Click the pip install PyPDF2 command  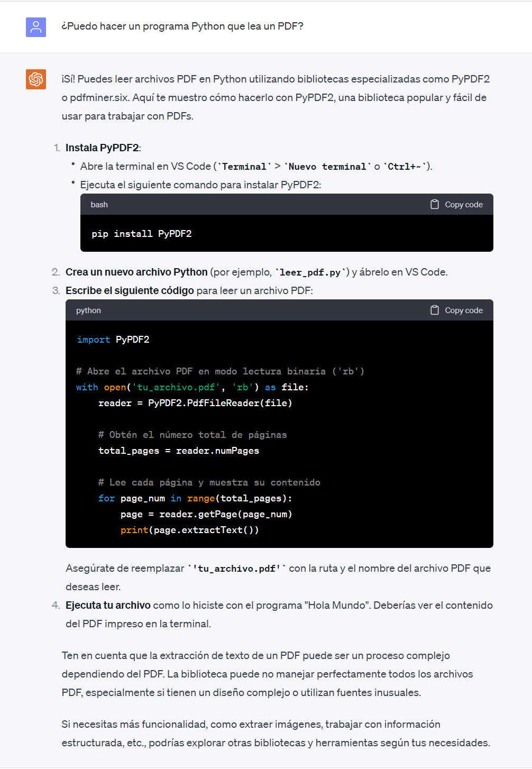(141, 234)
